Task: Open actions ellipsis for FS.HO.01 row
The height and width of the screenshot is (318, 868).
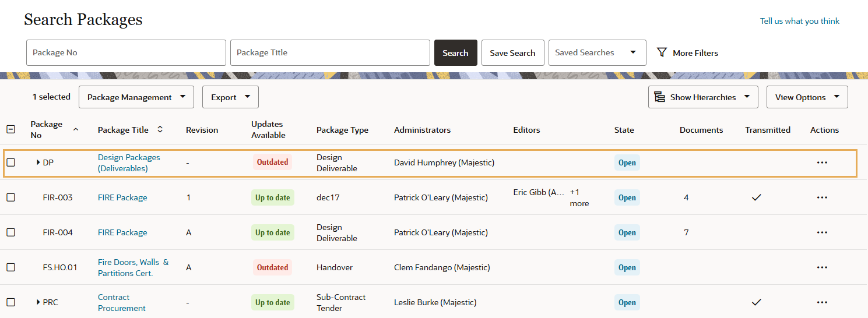Action: click(822, 267)
